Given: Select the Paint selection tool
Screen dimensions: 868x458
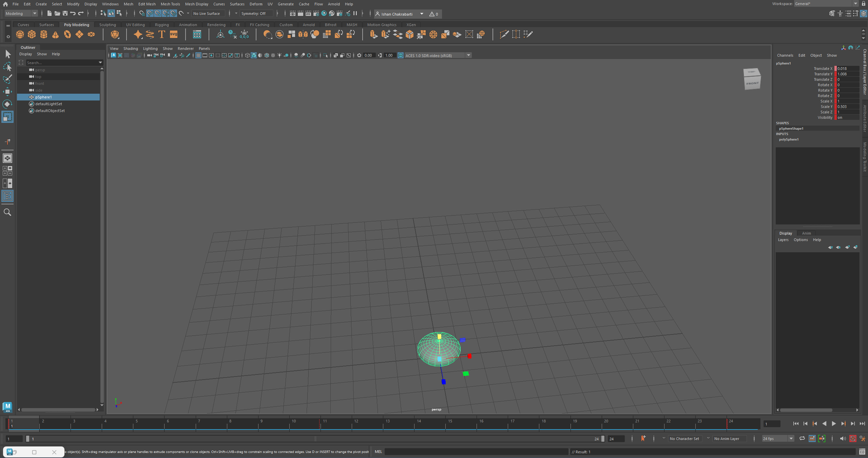Looking at the screenshot, I should click(8, 79).
